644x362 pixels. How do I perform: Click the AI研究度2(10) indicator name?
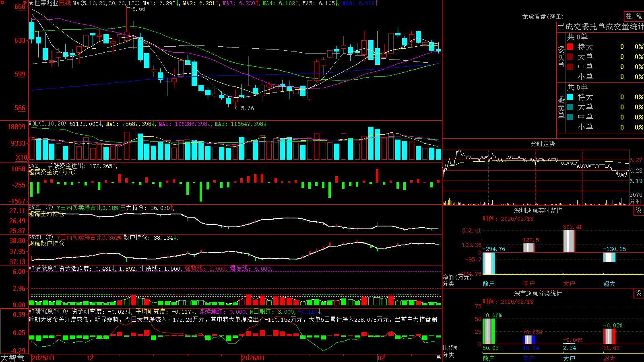48,311
